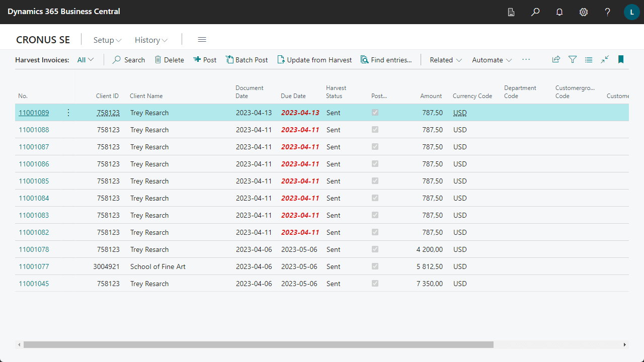Viewport: 644px width, 362px height.
Task: Toggle Posted checkbox for invoice 11001089
Action: click(x=375, y=113)
